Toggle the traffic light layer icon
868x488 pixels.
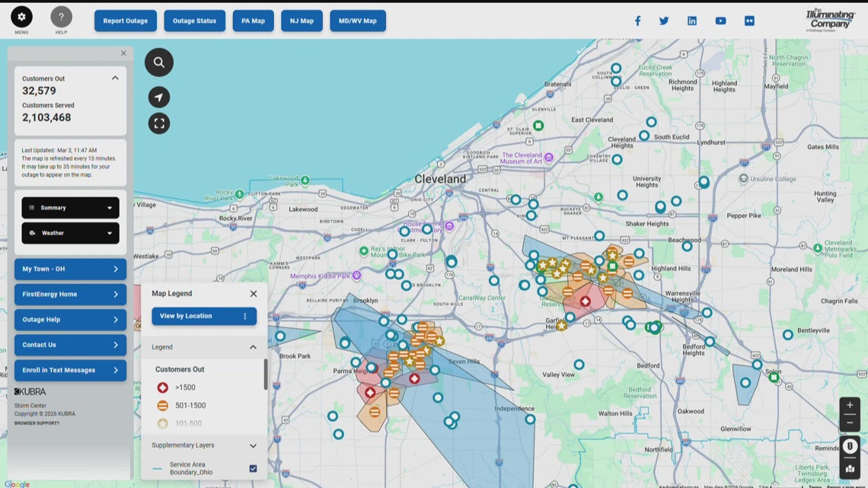(850, 446)
